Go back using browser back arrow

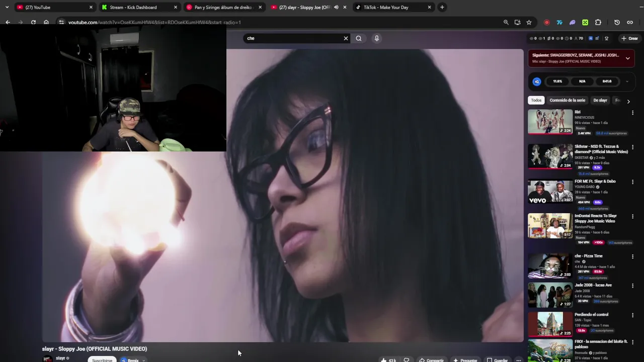coord(8,22)
